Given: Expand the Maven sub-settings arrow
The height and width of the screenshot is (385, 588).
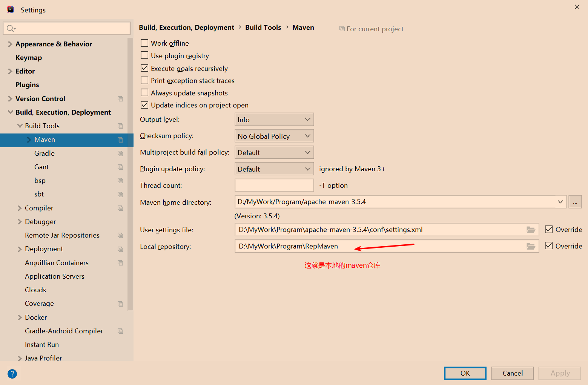Looking at the screenshot, I should point(29,140).
